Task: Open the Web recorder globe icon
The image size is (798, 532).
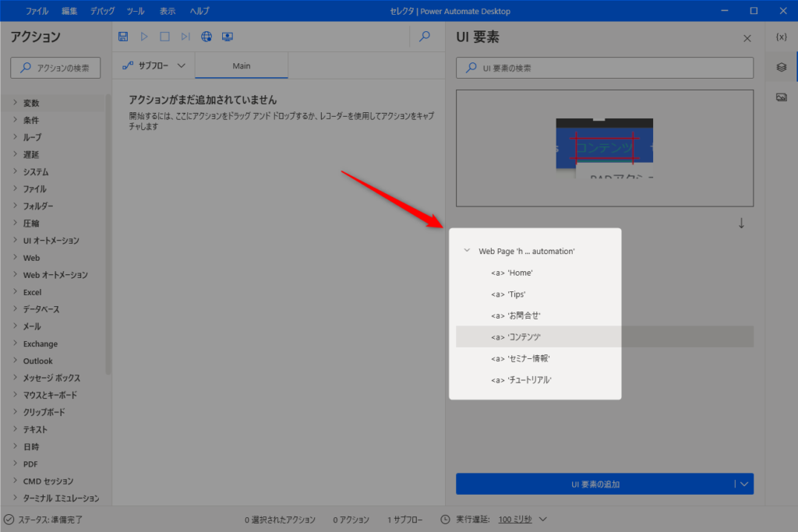Action: click(x=206, y=37)
